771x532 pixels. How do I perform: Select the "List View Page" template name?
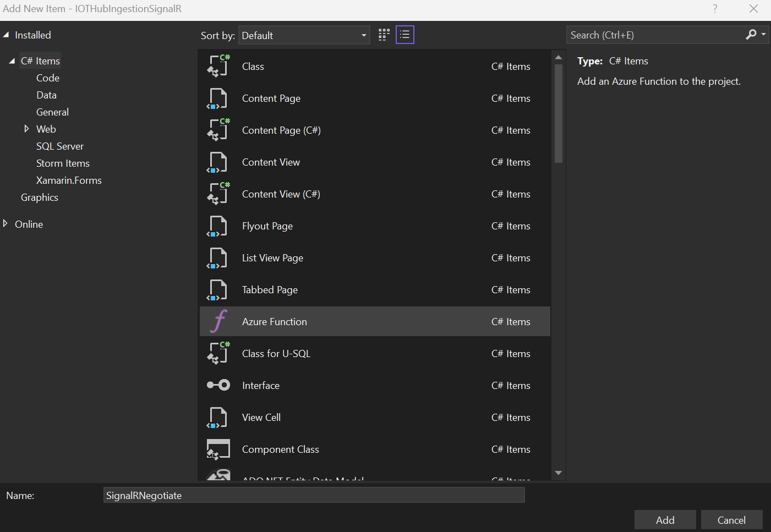pyautogui.click(x=272, y=258)
